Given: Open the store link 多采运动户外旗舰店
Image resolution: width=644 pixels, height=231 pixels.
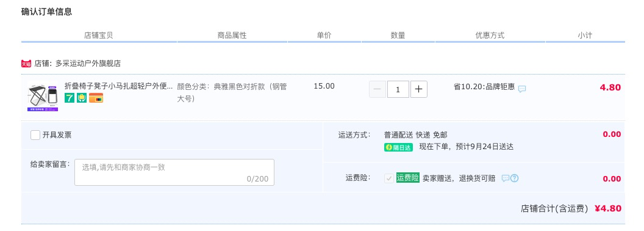Looking at the screenshot, I should (88, 64).
